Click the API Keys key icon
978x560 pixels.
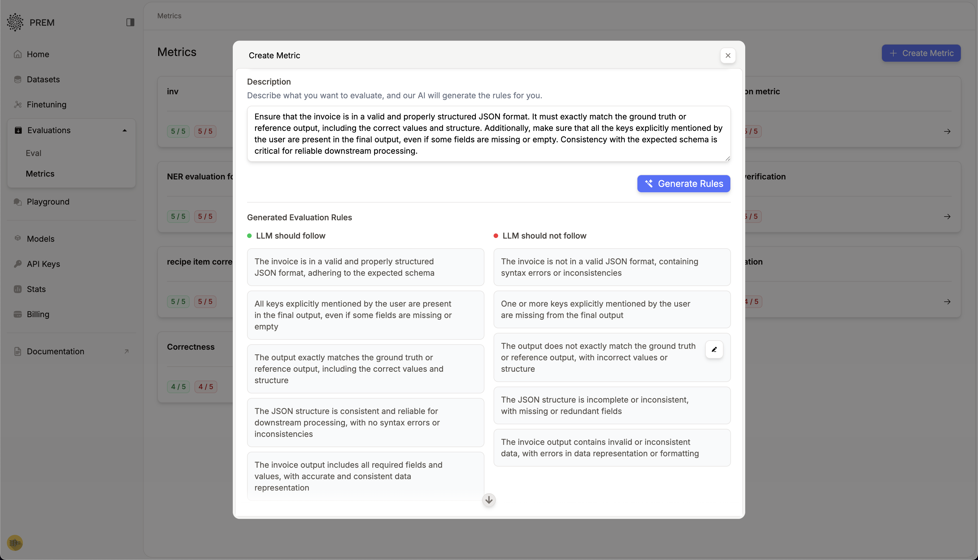click(x=18, y=264)
